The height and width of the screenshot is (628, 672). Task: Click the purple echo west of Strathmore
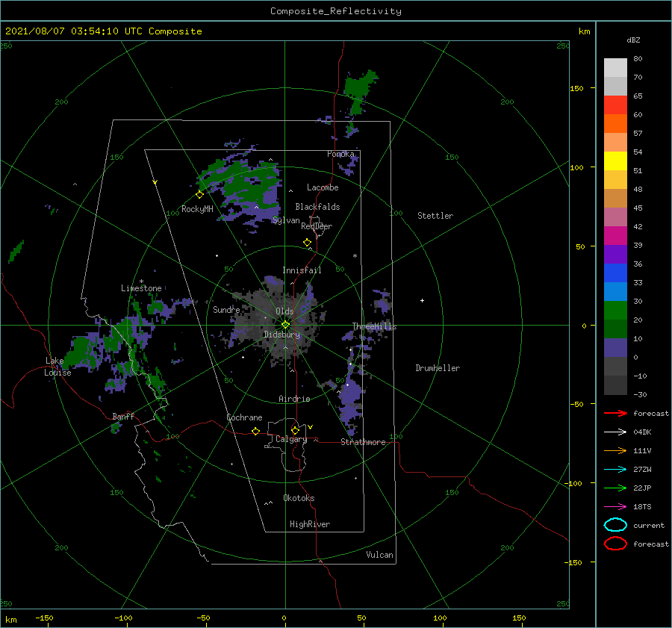(x=352, y=401)
